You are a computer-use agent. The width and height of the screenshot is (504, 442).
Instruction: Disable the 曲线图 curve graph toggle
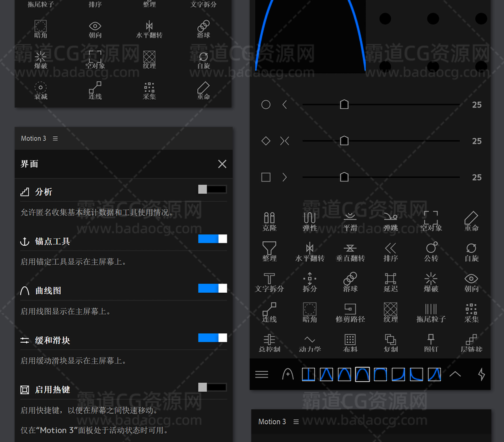(x=212, y=288)
